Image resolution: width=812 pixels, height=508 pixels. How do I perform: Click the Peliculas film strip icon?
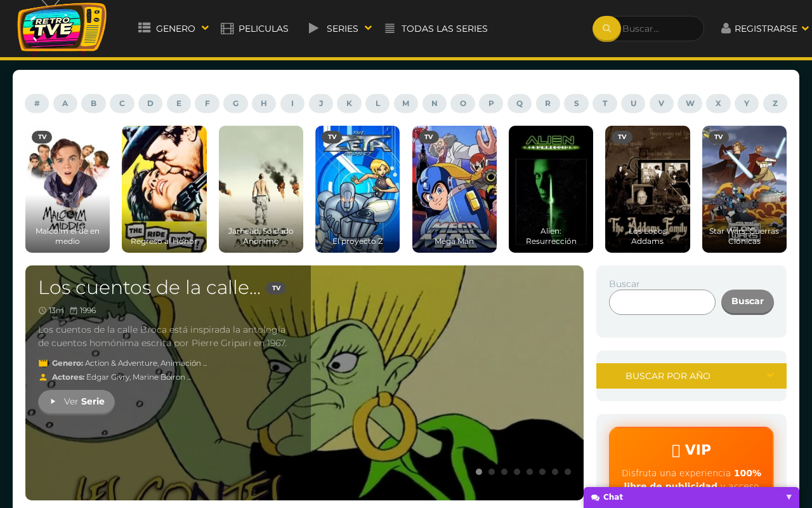click(227, 29)
